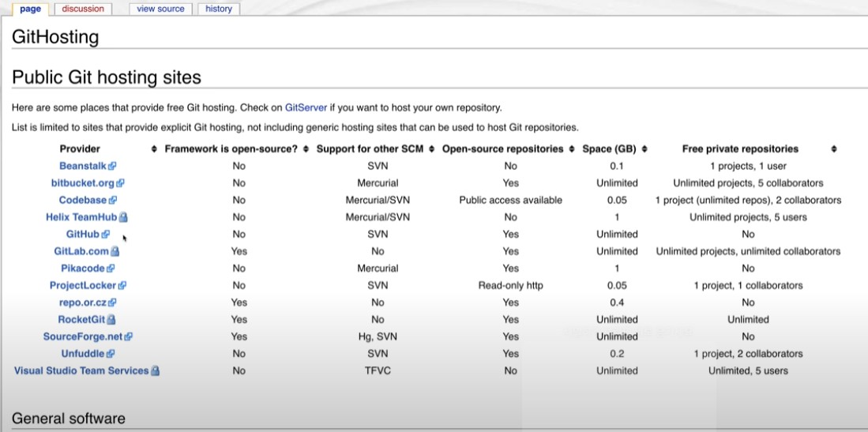Click the lock icon beside RocketGit

[111, 320]
